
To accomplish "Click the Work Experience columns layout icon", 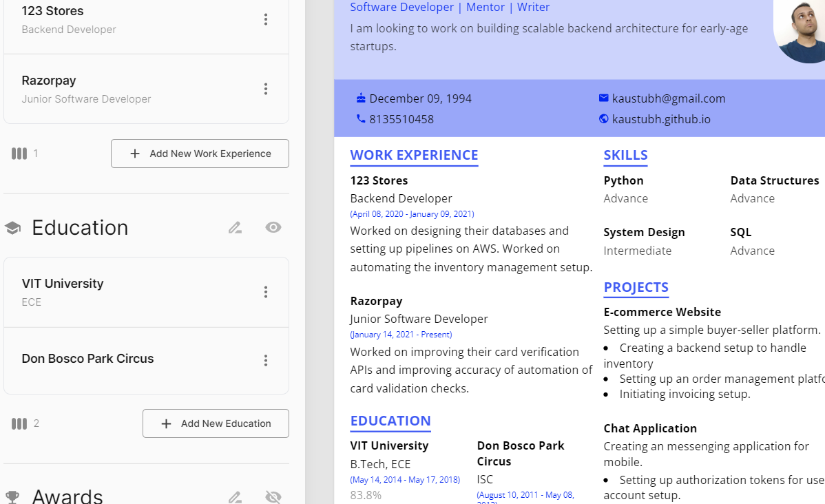I will point(19,154).
